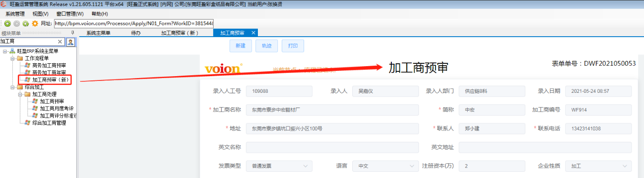
Task: Click the URL address field
Action: (134, 23)
